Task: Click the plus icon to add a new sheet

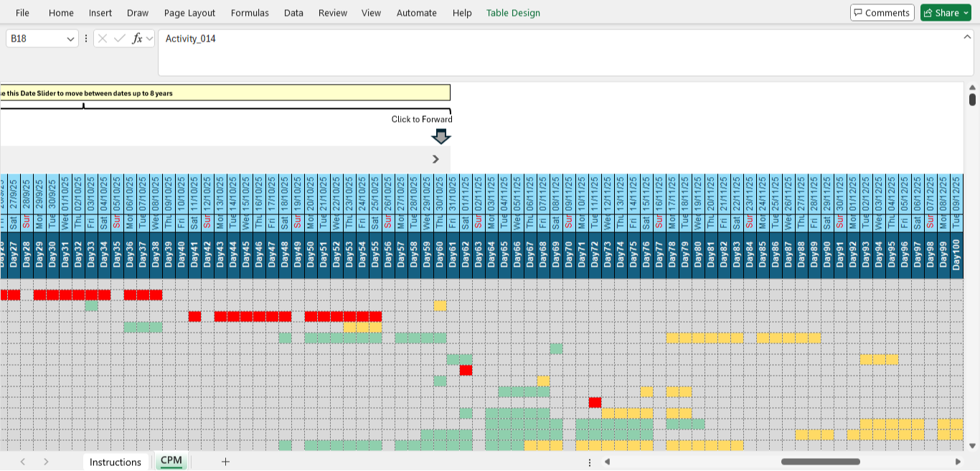Action: (x=225, y=462)
